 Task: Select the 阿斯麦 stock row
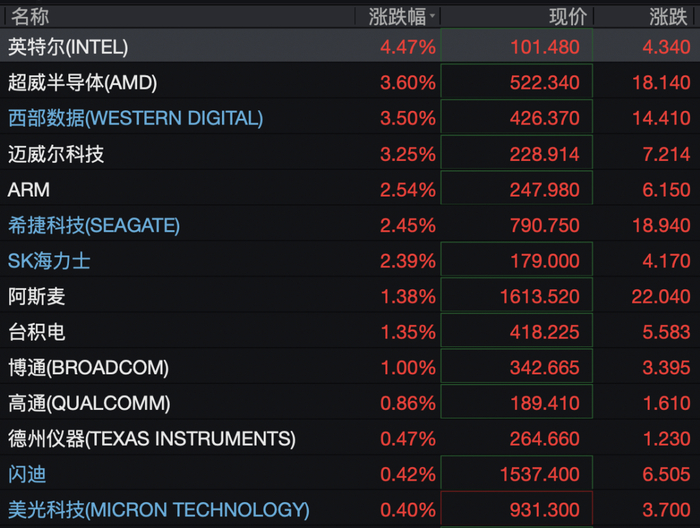(x=350, y=296)
